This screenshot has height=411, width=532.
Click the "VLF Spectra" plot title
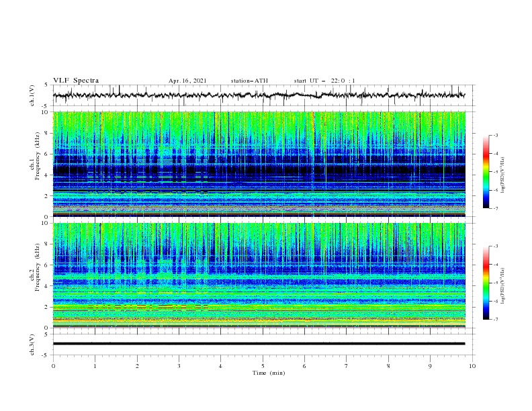coord(76,81)
